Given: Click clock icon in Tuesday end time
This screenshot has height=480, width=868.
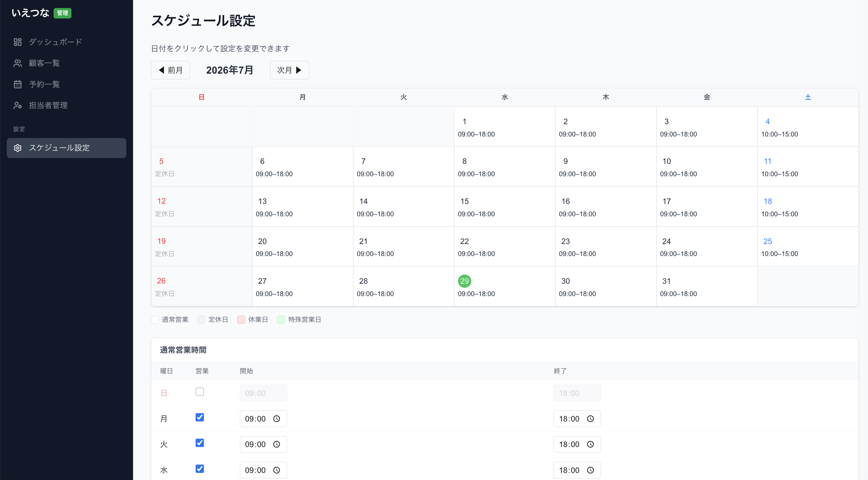Looking at the screenshot, I should pyautogui.click(x=590, y=444).
